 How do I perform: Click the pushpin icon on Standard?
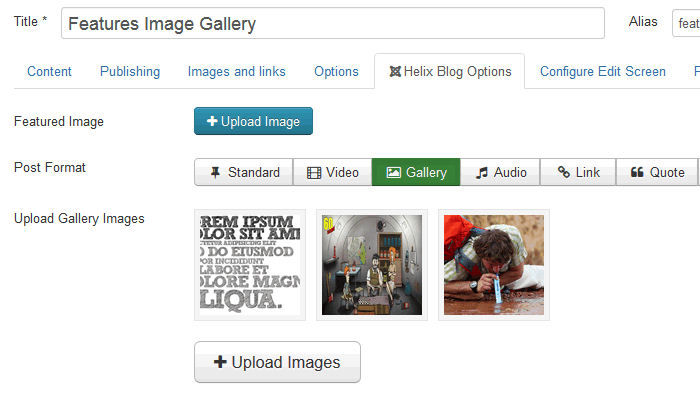[216, 173]
